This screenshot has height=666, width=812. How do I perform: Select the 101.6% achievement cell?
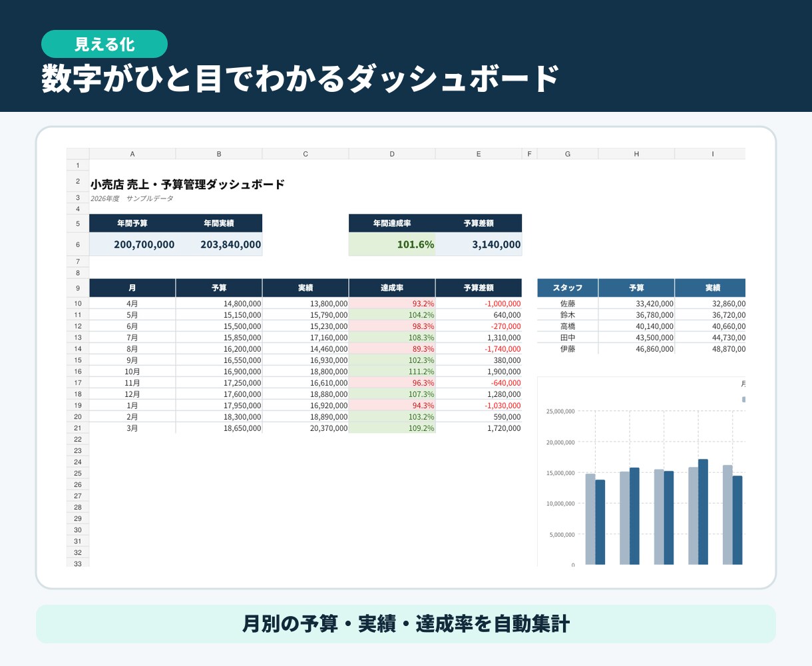coord(392,244)
